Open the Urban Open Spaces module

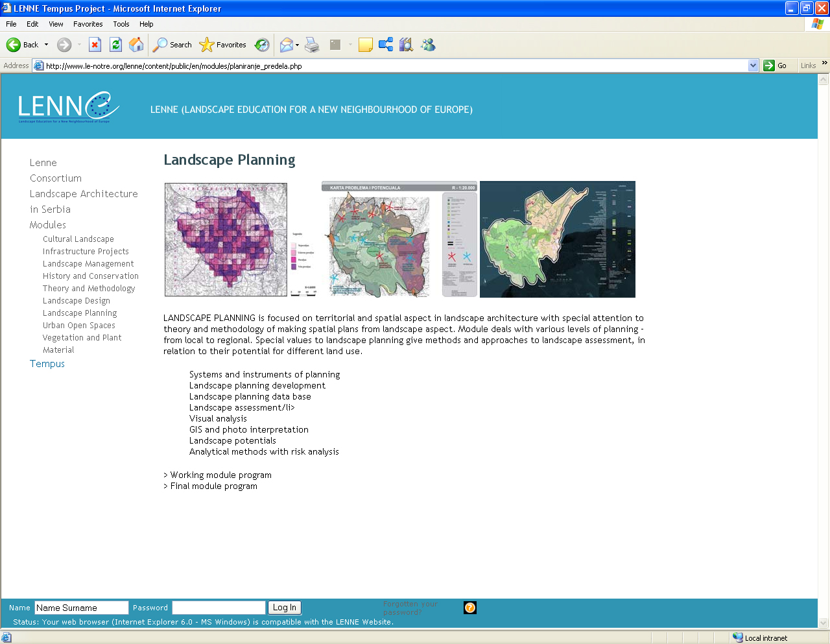(x=79, y=326)
